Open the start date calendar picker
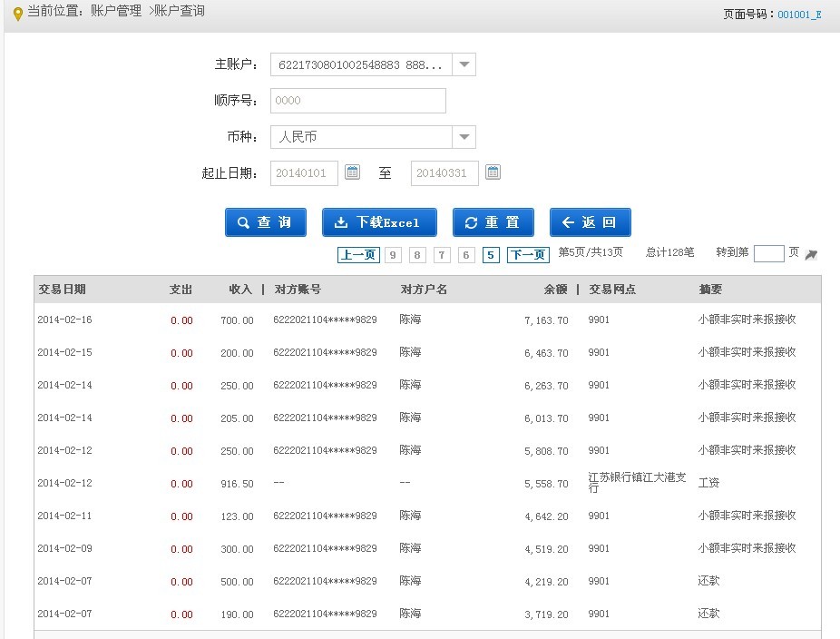Viewport: 840px width, 639px height. pos(353,172)
